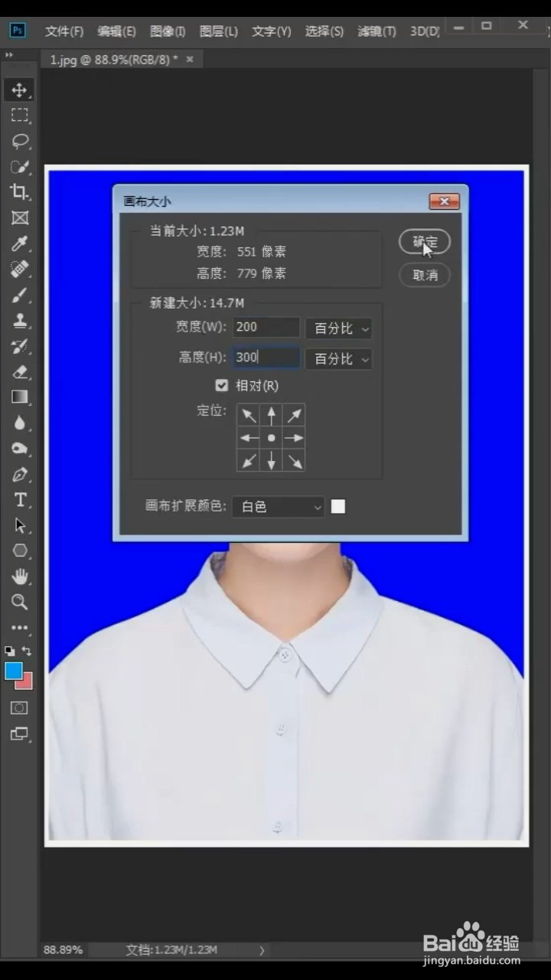Toggle the 相对(R) relative checkbox
Viewport: 551px width, 980px height.
pyautogui.click(x=222, y=385)
